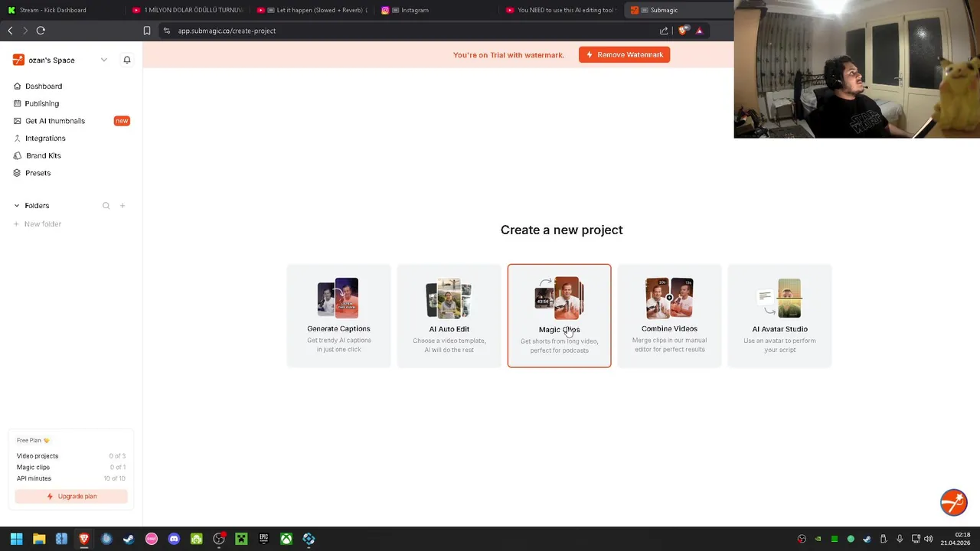The image size is (980, 551).
Task: Select the Magic Clips card
Action: click(559, 315)
